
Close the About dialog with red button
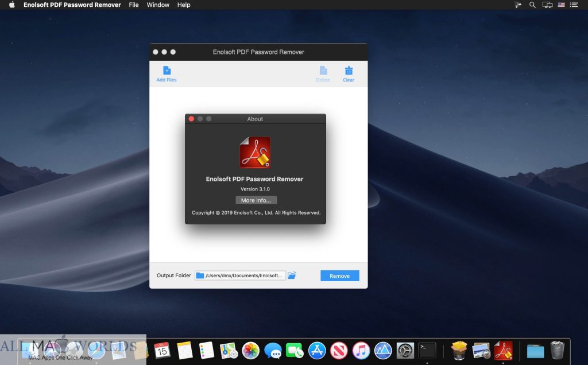click(x=191, y=119)
